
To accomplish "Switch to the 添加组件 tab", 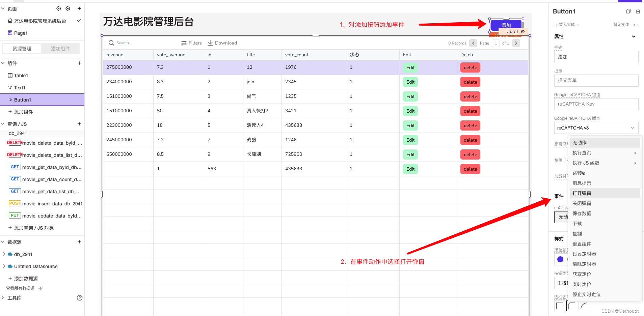I will point(60,49).
